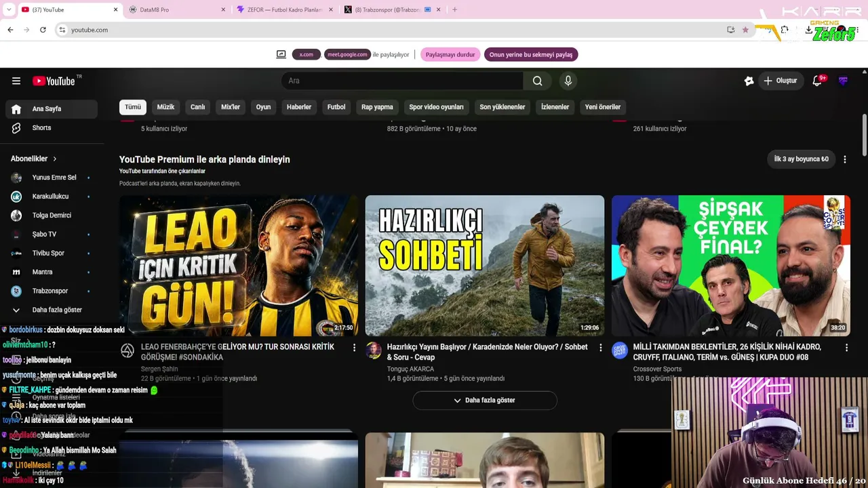The width and height of the screenshot is (868, 488).
Task: Expand Daha fazla göster below videos
Action: (x=485, y=401)
